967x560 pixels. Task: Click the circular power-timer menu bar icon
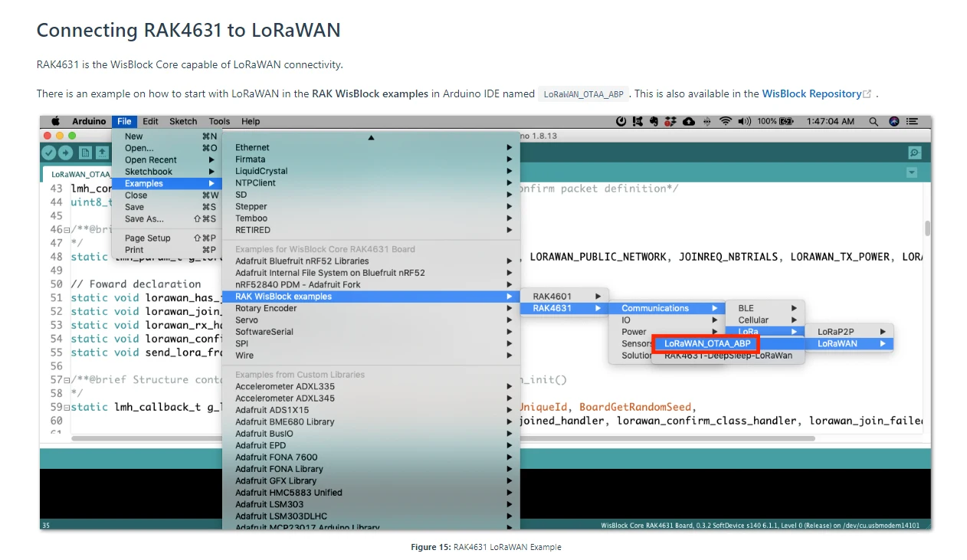621,121
